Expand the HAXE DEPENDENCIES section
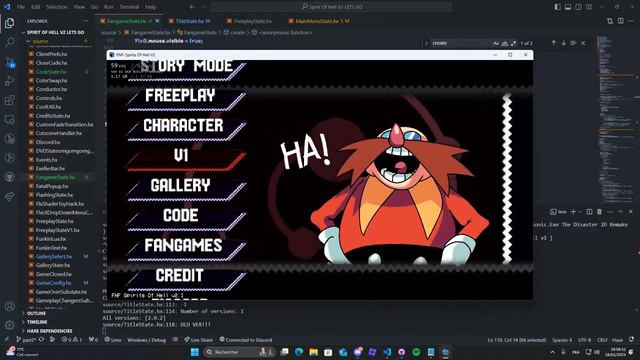Image resolution: width=640 pixels, height=360 pixels. pyautogui.click(x=49, y=331)
